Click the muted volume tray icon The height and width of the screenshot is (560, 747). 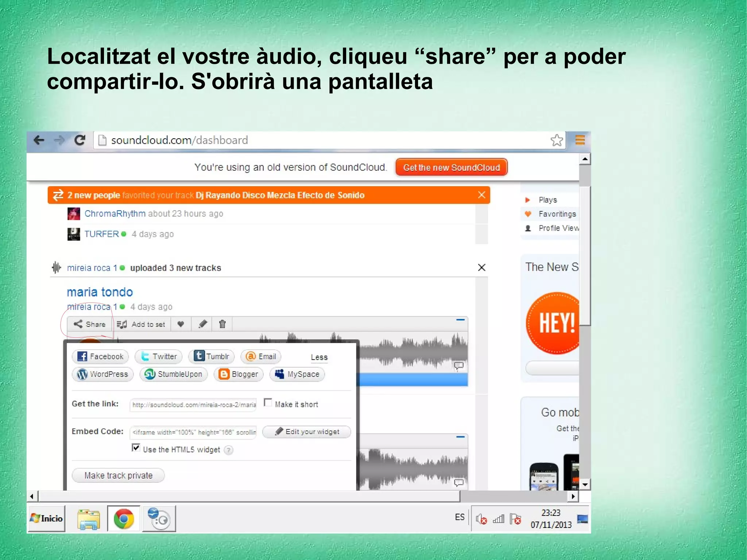pyautogui.click(x=481, y=519)
